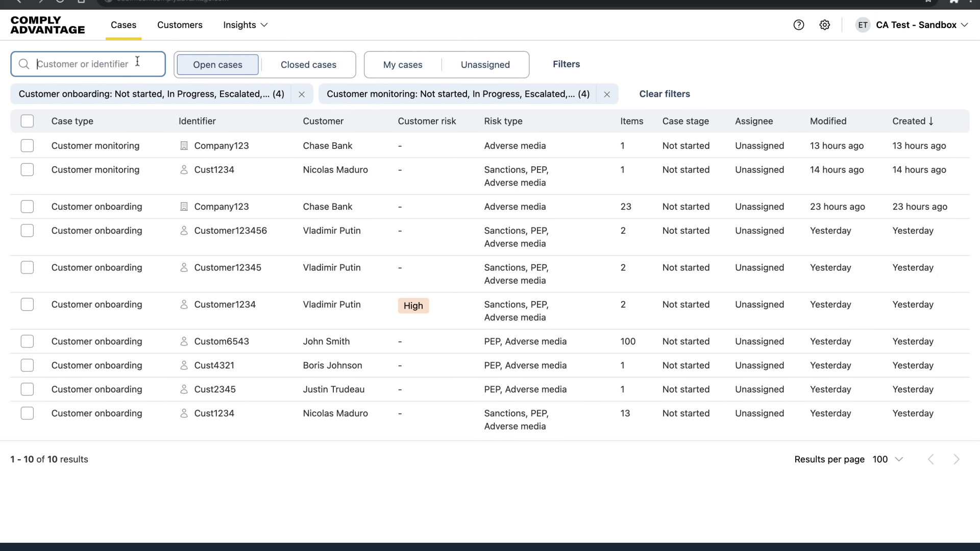Click Clear filters link
The image size is (980, 551).
point(665,94)
